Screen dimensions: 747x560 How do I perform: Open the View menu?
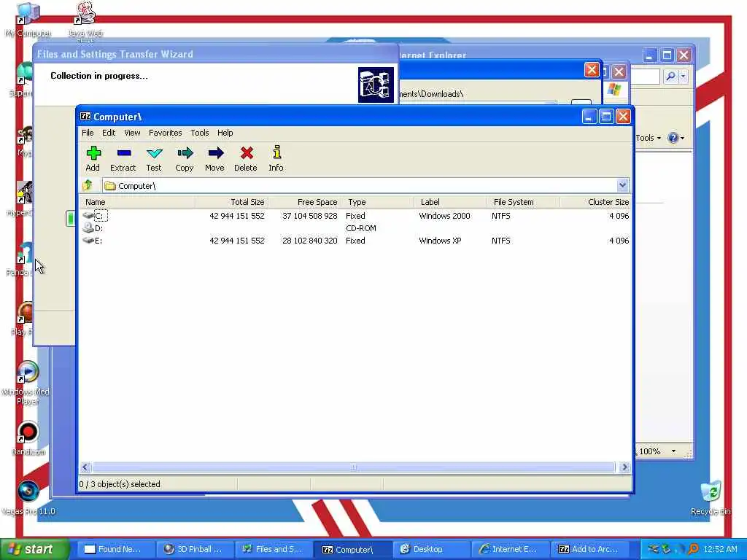(132, 133)
